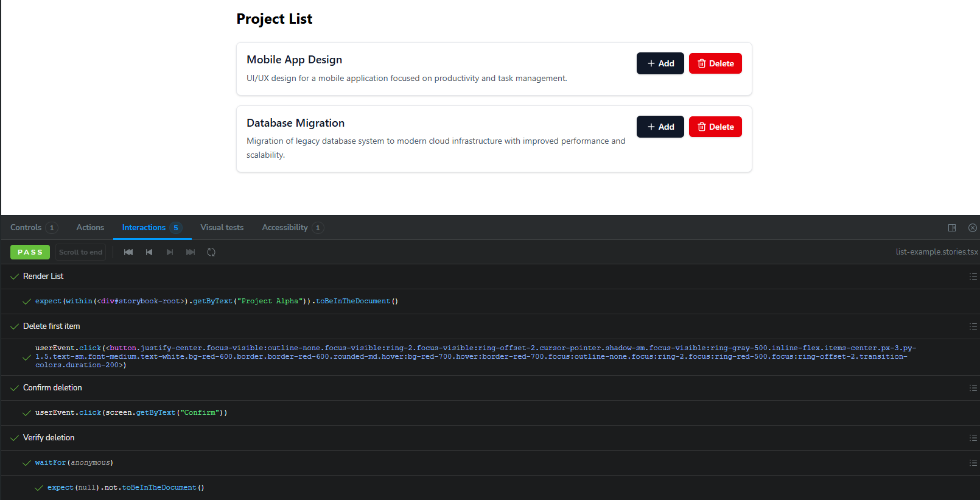Click the Accessibility count badge 1
980x500 pixels.
click(318, 228)
